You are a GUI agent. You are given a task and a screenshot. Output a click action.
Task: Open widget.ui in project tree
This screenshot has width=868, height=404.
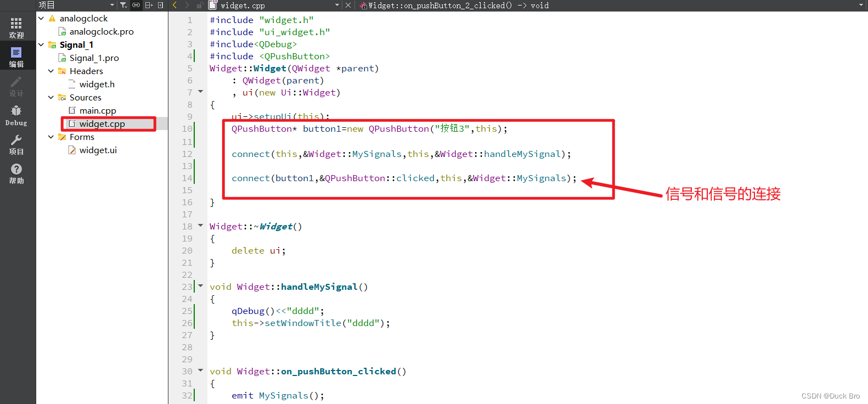click(98, 150)
